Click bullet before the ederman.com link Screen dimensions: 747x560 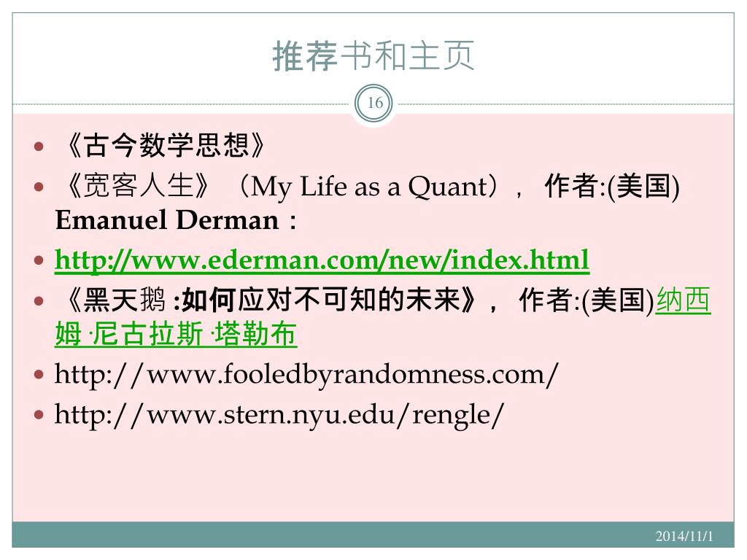pos(39,260)
